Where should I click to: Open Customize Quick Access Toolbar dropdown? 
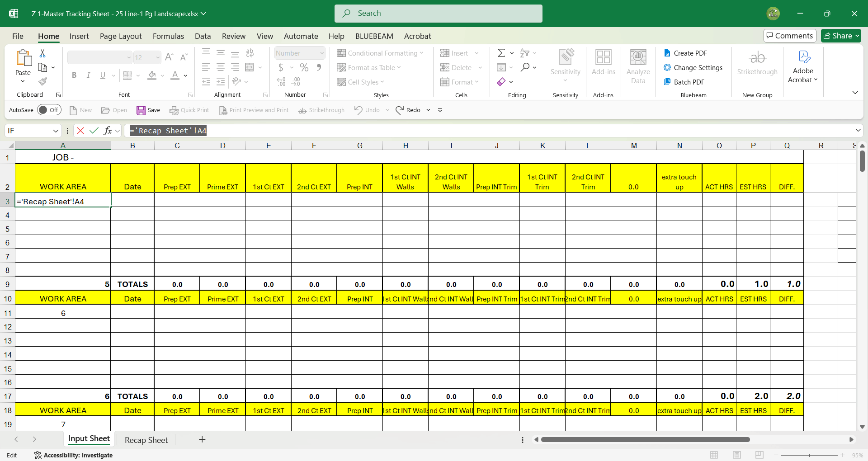click(x=440, y=110)
